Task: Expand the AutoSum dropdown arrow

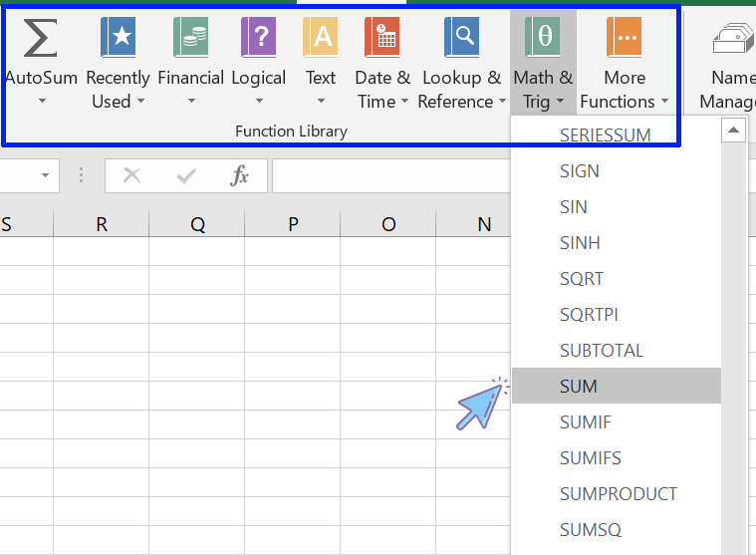Action: (x=42, y=101)
